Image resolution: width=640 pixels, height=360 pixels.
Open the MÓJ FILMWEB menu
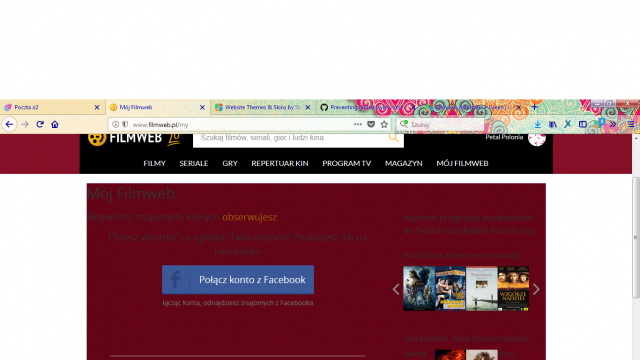point(462,163)
